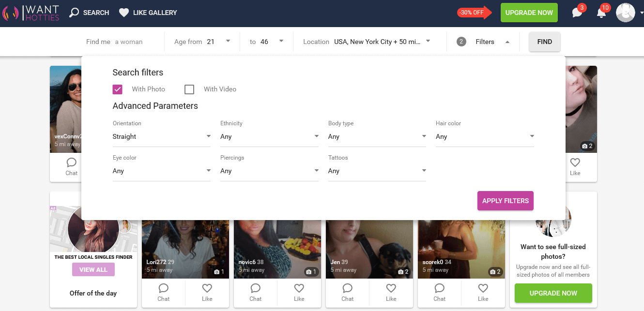Start a chat with Jen
644x311 pixels.
[348, 293]
